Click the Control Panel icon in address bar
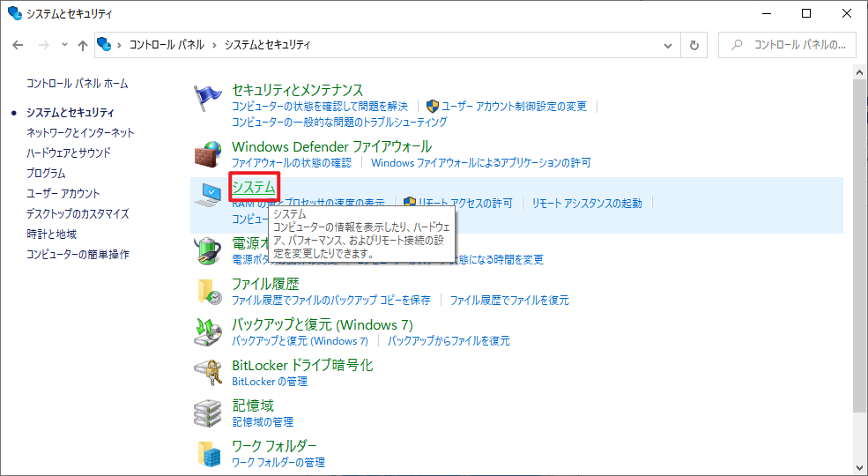The image size is (868, 476). point(103,44)
